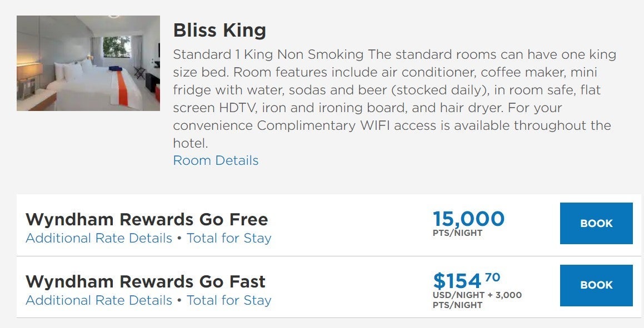Click the Bliss King room heading
The width and height of the screenshot is (644, 328).
219,30
